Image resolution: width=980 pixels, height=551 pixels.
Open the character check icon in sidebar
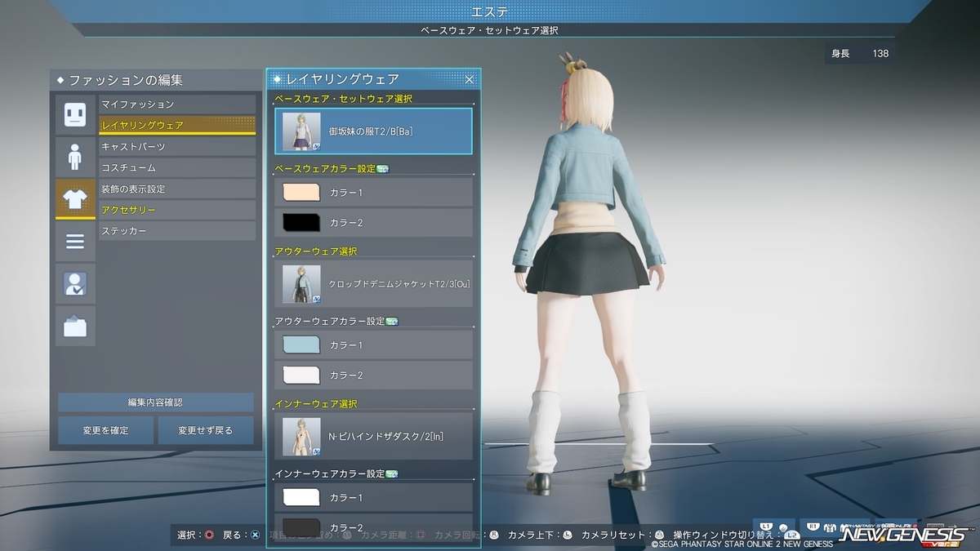75,284
